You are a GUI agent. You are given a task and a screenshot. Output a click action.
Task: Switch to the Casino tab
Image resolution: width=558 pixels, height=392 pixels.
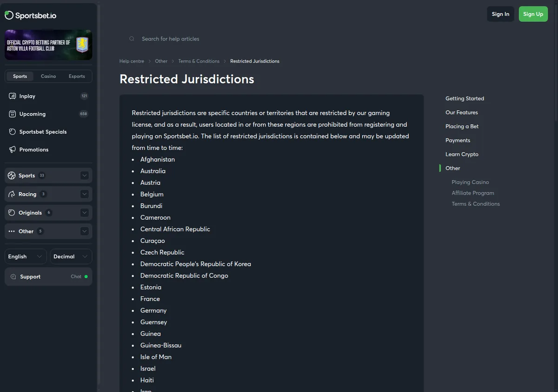(x=48, y=76)
